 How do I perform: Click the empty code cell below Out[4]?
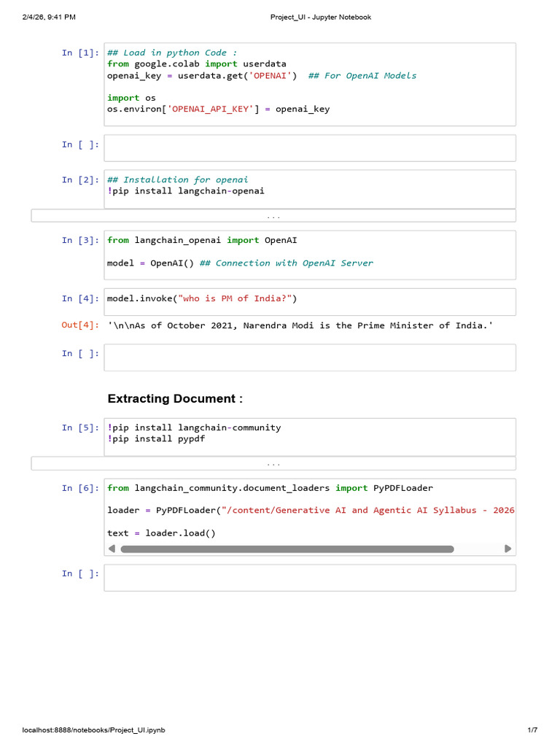pos(309,357)
